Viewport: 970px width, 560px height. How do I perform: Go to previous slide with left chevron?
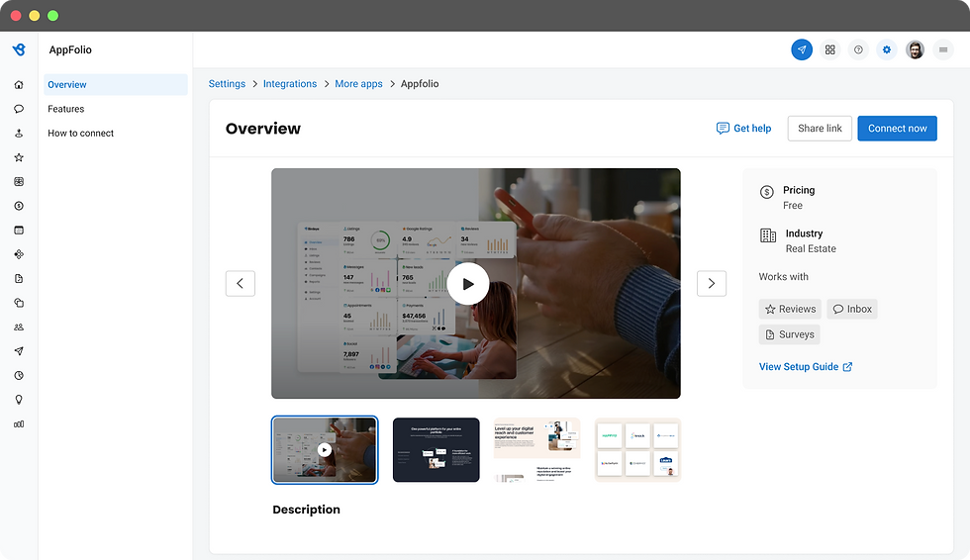tap(240, 283)
